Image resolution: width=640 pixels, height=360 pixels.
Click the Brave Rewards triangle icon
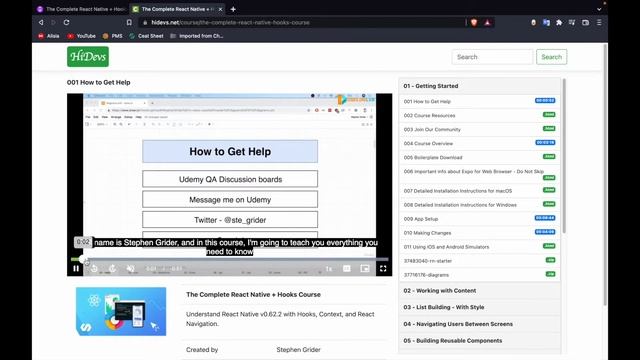pyautogui.click(x=487, y=22)
